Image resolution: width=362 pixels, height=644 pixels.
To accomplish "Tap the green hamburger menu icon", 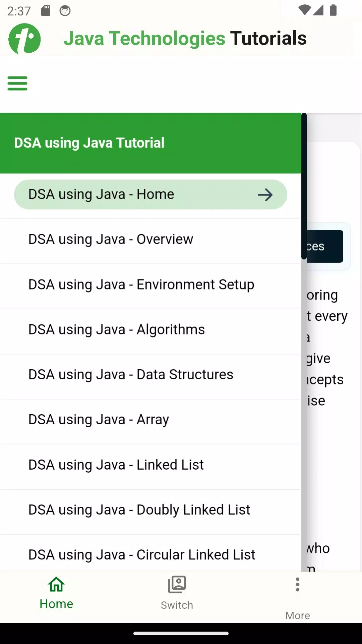I will coord(17,83).
